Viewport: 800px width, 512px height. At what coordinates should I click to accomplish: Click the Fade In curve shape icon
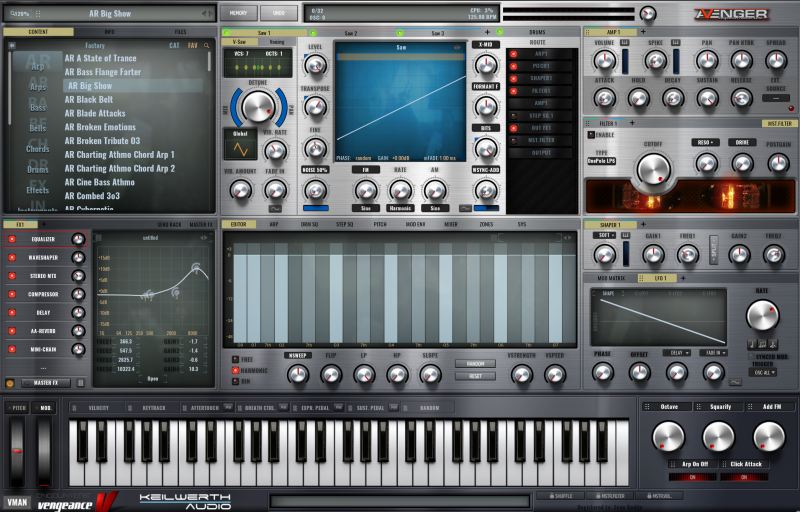pyautogui.click(x=276, y=209)
